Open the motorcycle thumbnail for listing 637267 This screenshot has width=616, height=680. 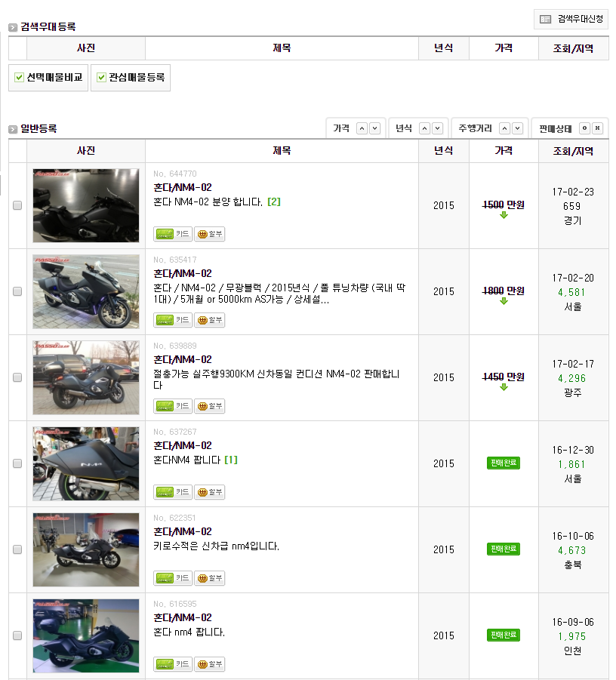tap(86, 463)
